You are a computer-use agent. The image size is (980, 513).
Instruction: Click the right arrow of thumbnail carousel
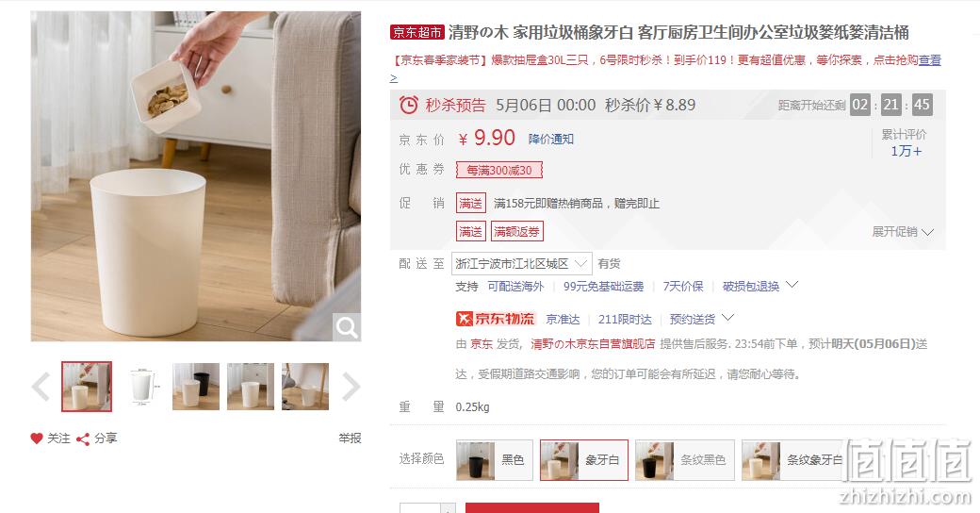tap(351, 387)
